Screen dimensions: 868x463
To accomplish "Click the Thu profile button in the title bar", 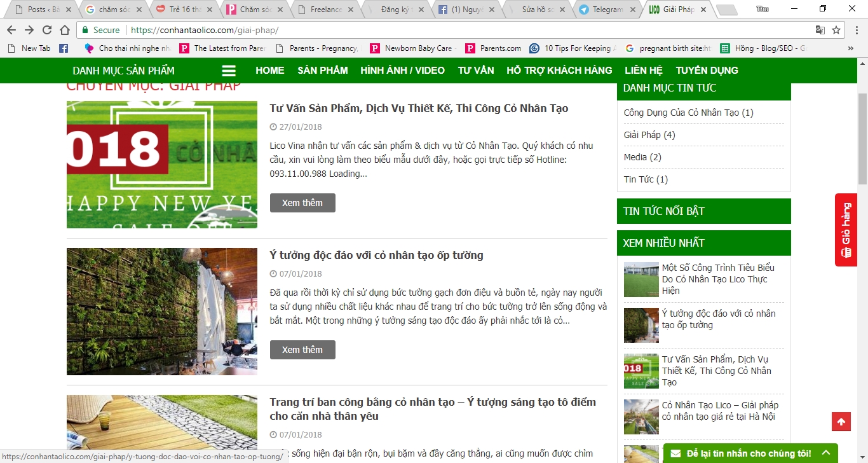I will 762,9.
